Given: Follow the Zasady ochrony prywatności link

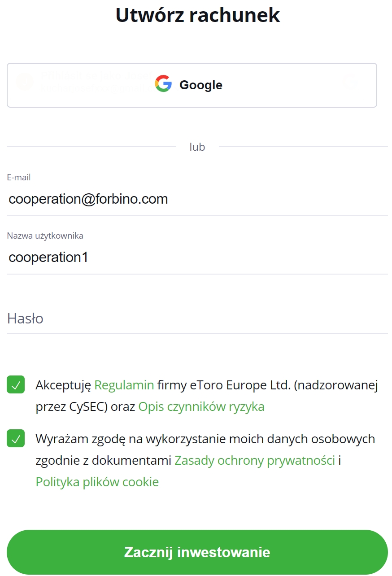Looking at the screenshot, I should [255, 460].
